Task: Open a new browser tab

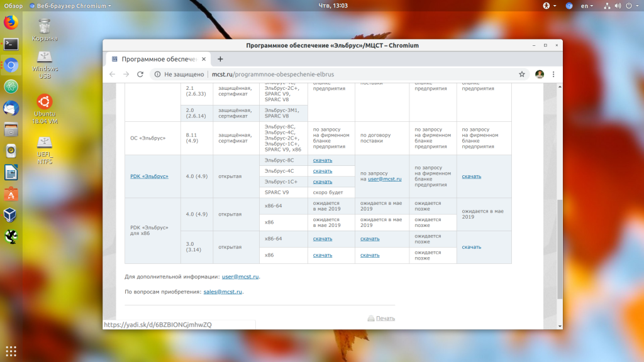Action: pyautogui.click(x=220, y=59)
